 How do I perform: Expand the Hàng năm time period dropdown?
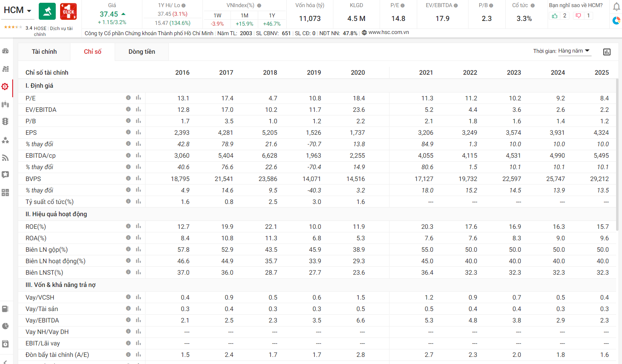click(574, 51)
